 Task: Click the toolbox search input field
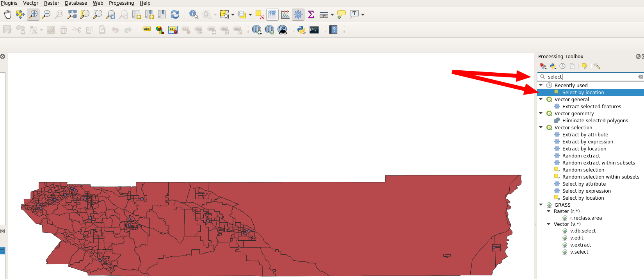(x=589, y=77)
